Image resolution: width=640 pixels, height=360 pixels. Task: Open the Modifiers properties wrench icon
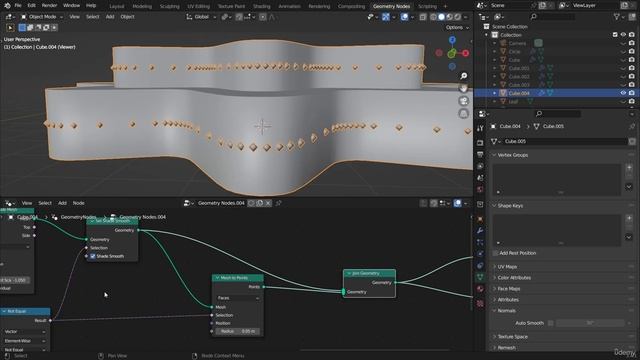(480, 231)
